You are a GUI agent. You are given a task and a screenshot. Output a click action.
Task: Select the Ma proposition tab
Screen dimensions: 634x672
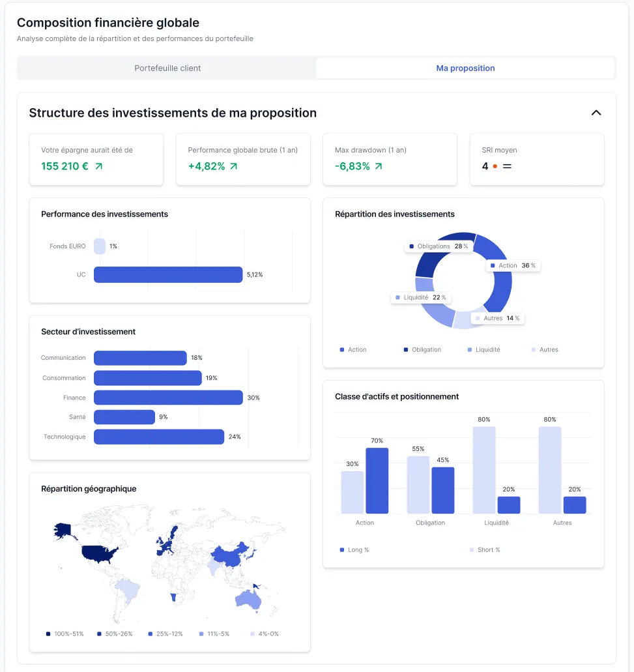click(465, 68)
